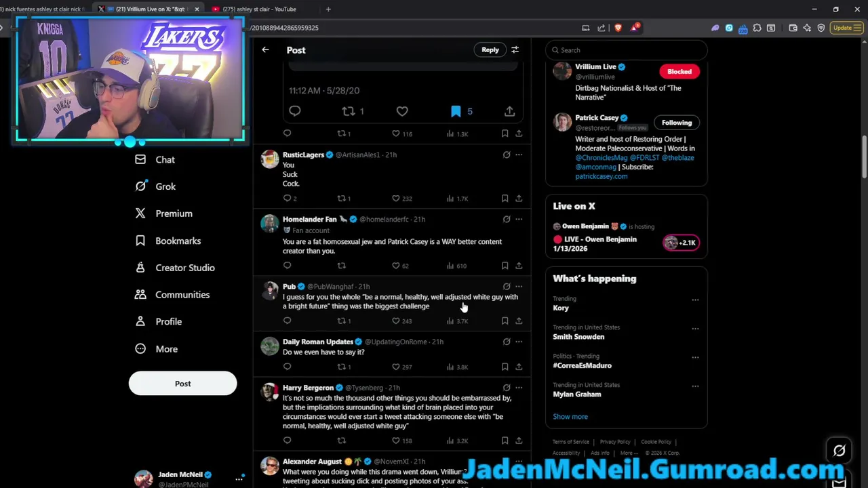868x488 pixels.
Task: Bookmark the RusticLagers reply
Action: tap(505, 199)
